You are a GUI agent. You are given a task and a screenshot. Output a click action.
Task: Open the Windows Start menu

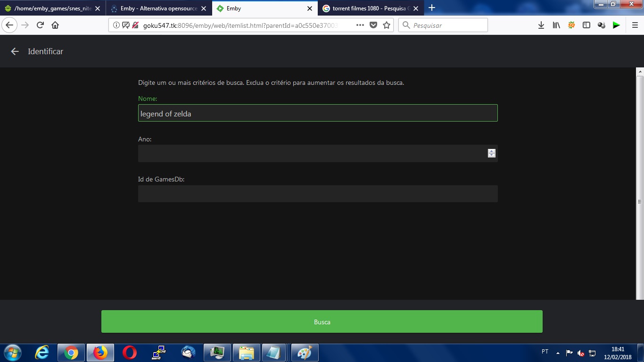13,353
